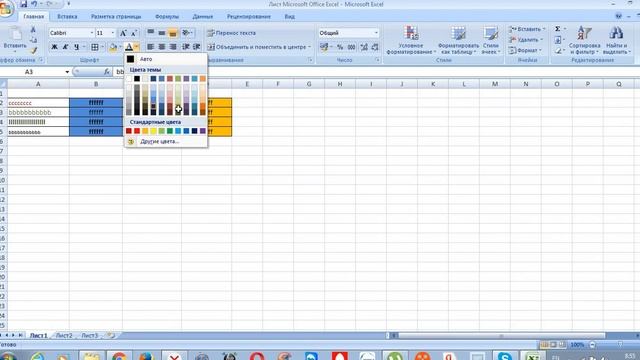Screen dimensions: 640x360
Task: Open the Рецензирование ribbon tab
Action: [x=249, y=17]
